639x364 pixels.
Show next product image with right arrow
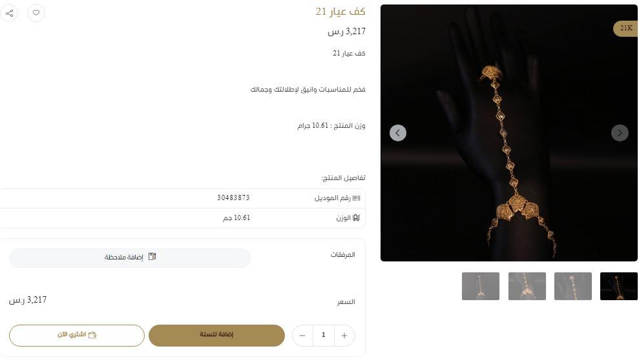[620, 133]
